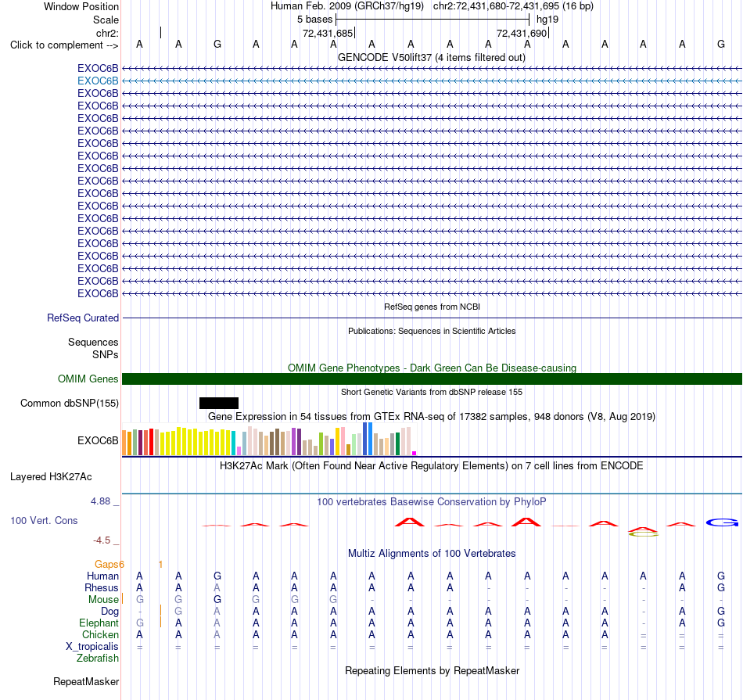Click the 'X_tropicalis' alignment row label
Viewport: 743px width, 700px height.
point(92,647)
